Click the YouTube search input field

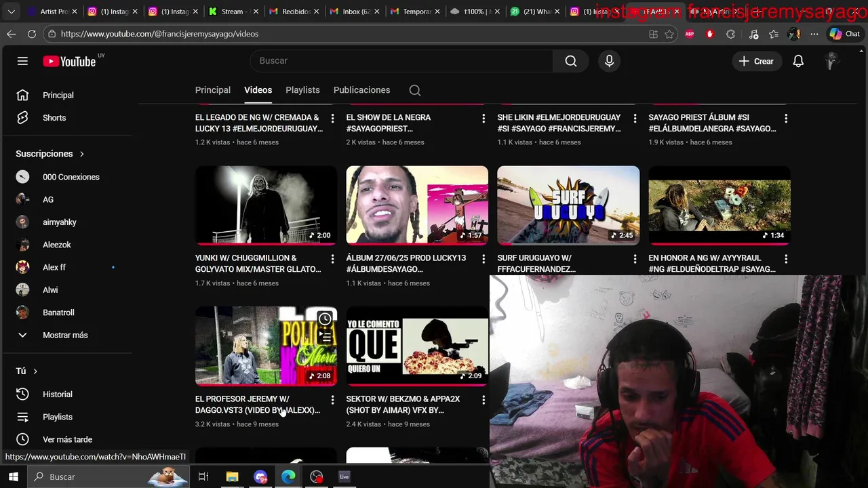click(x=401, y=61)
